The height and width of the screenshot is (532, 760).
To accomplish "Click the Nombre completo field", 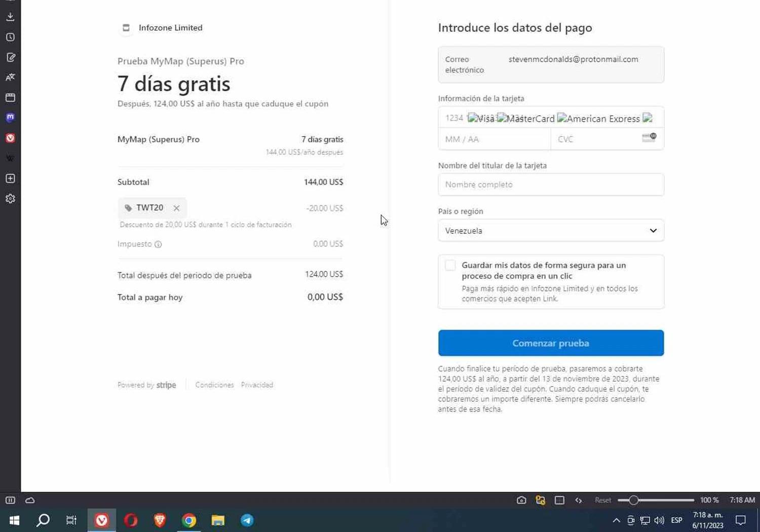I will pos(551,184).
